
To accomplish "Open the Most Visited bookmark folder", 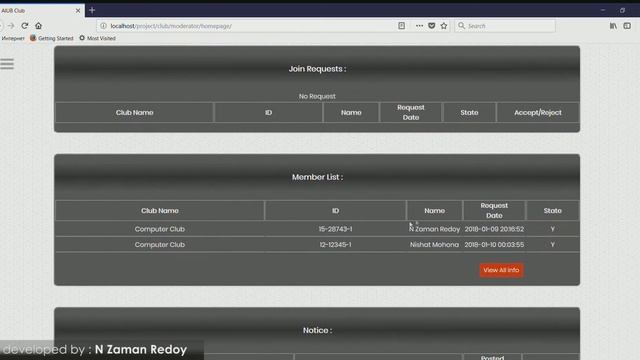I will click(97, 38).
